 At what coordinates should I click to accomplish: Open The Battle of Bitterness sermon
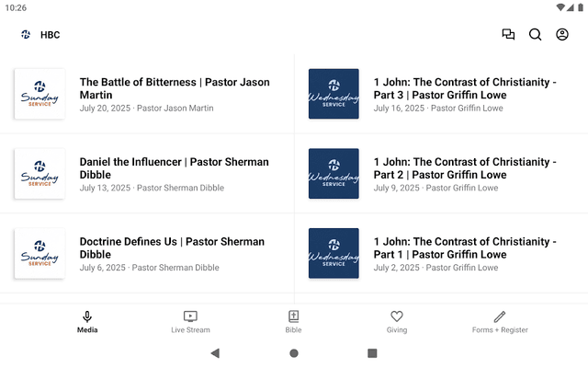[x=147, y=94]
